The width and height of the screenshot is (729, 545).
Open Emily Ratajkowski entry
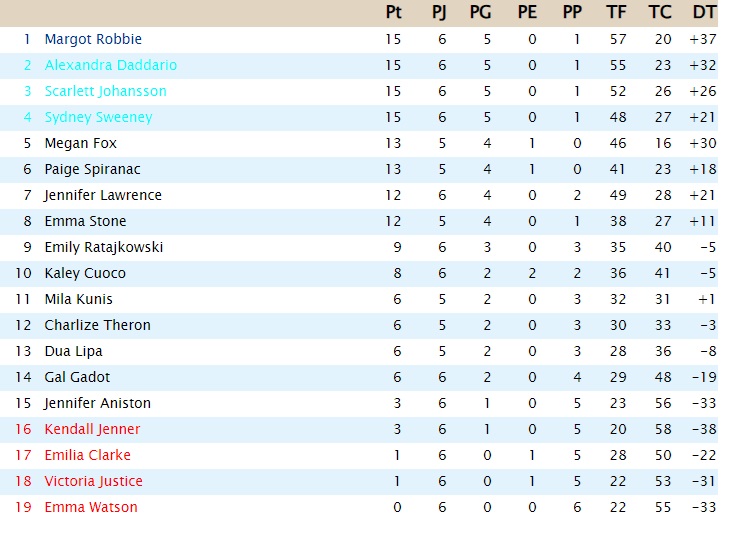104,247
